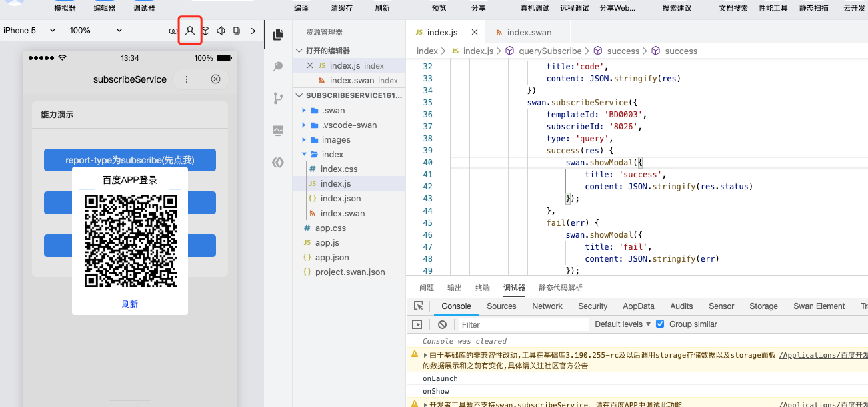Collapse the 打开的编辑器 section
The image size is (868, 407).
299,51
